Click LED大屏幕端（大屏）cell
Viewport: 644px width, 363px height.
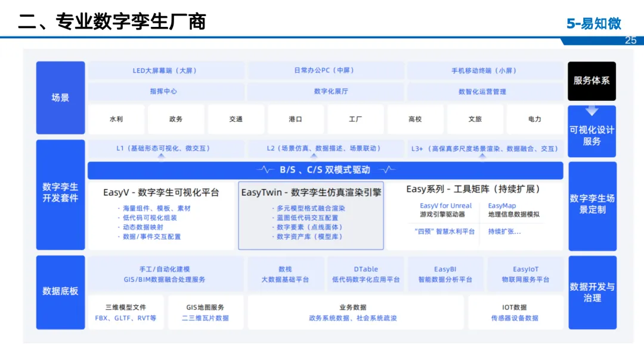pyautogui.click(x=166, y=70)
